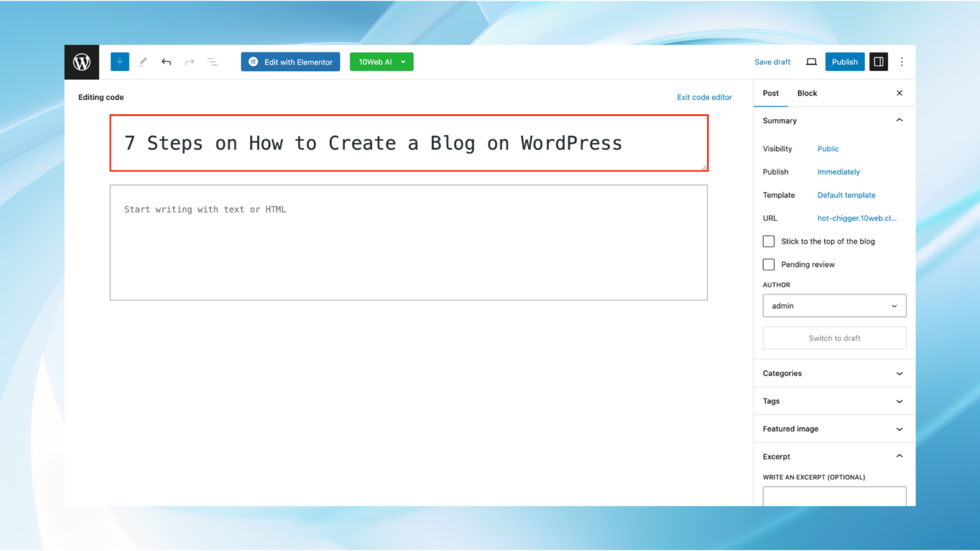Open the Preview desktop icon
The width and height of the screenshot is (980, 551).
811,61
